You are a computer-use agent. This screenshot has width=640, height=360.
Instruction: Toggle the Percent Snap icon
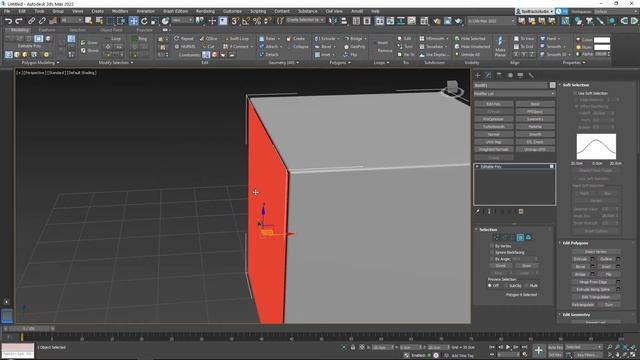tap(257, 21)
